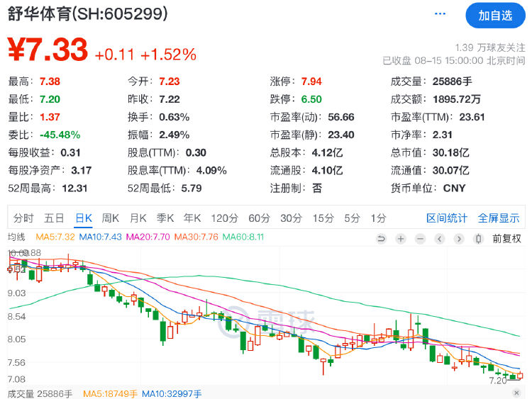Click the 成交额 value 1895.72万

(457, 99)
